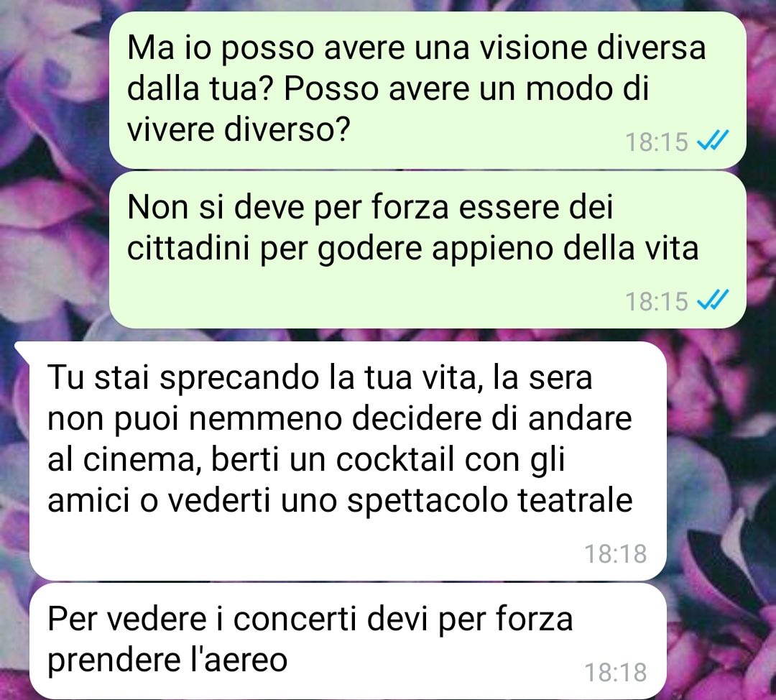Click the 18:15 timestamp under 'della vita'
The height and width of the screenshot is (700, 776).
[657, 301]
